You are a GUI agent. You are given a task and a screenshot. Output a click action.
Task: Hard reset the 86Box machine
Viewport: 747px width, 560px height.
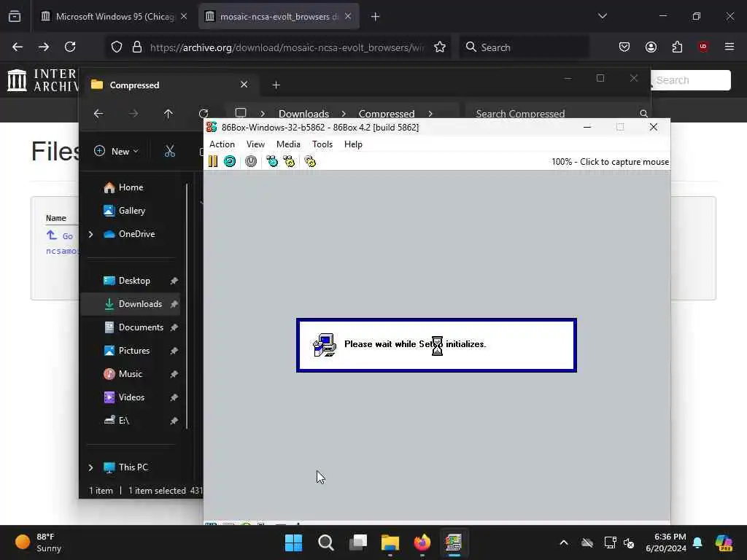coord(230,161)
